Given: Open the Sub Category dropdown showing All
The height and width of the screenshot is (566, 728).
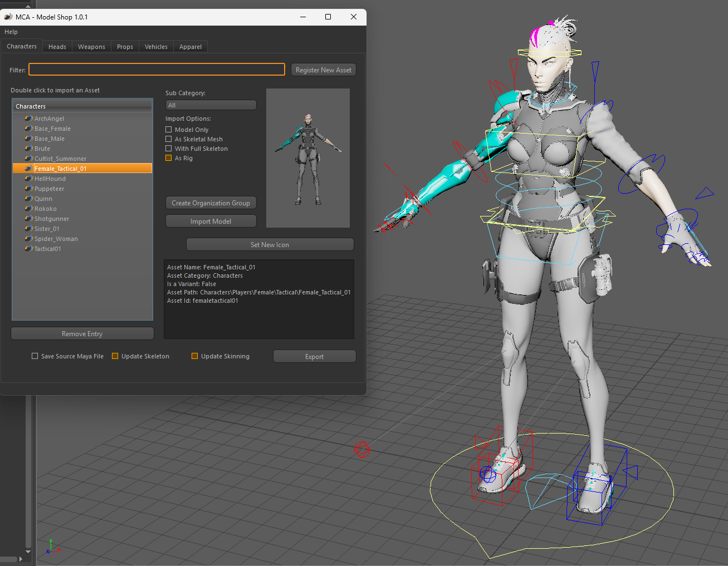Looking at the screenshot, I should pos(211,105).
